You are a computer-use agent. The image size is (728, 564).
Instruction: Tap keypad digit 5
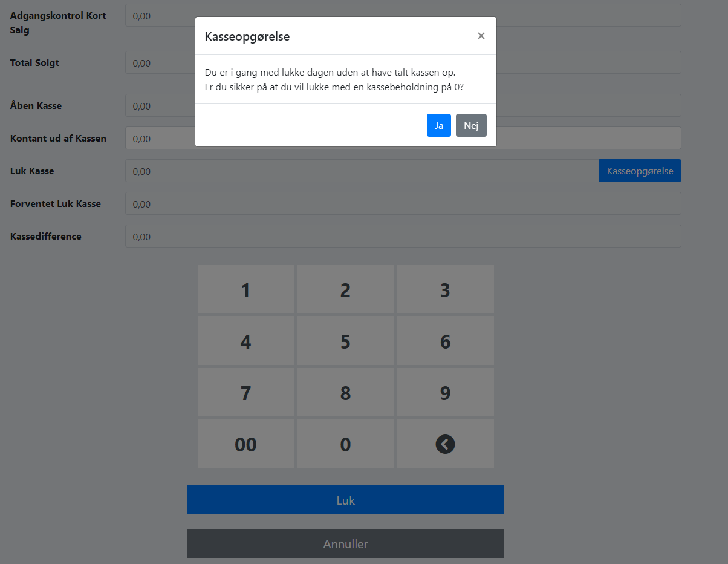point(346,341)
